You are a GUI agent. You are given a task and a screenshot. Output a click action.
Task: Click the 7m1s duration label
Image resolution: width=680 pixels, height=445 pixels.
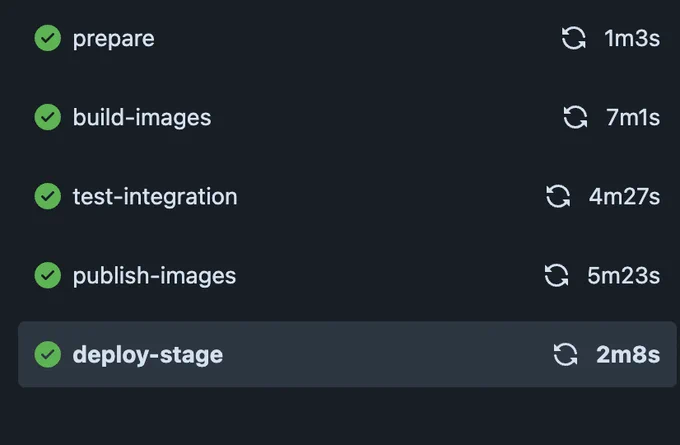(x=633, y=117)
